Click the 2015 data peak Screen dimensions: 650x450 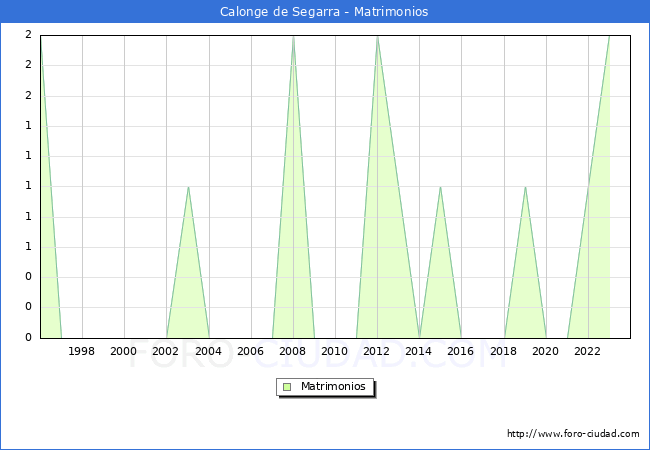tap(440, 187)
